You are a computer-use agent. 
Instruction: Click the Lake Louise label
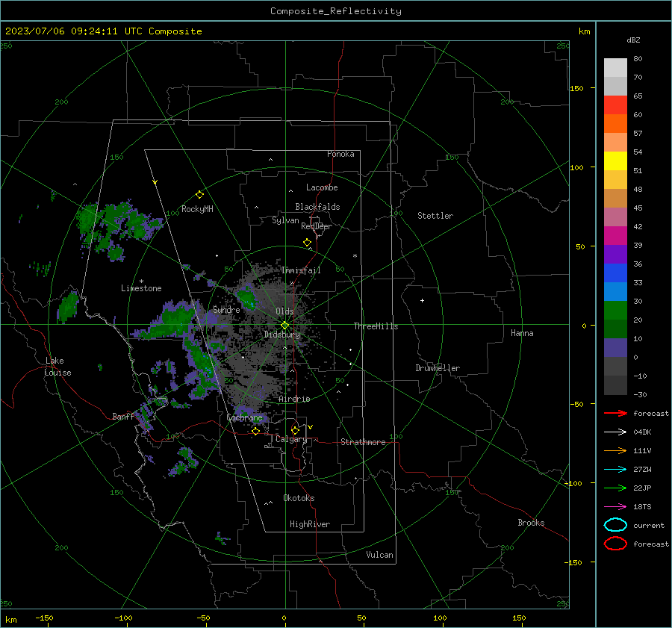pyautogui.click(x=57, y=367)
